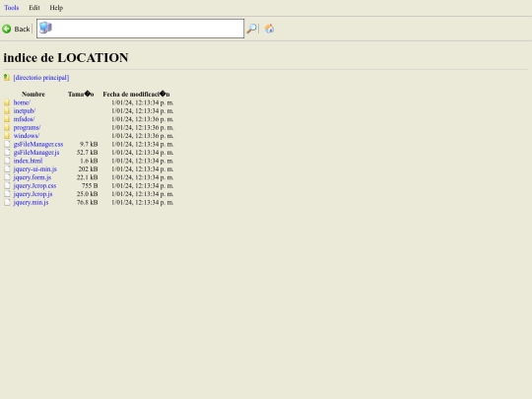The height and width of the screenshot is (399, 532).
Task: Click the date in the mfsdos/ row
Action: (143, 119)
